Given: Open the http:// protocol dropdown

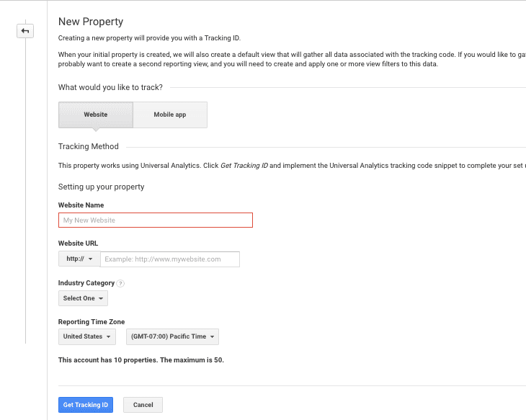Looking at the screenshot, I should tap(79, 259).
